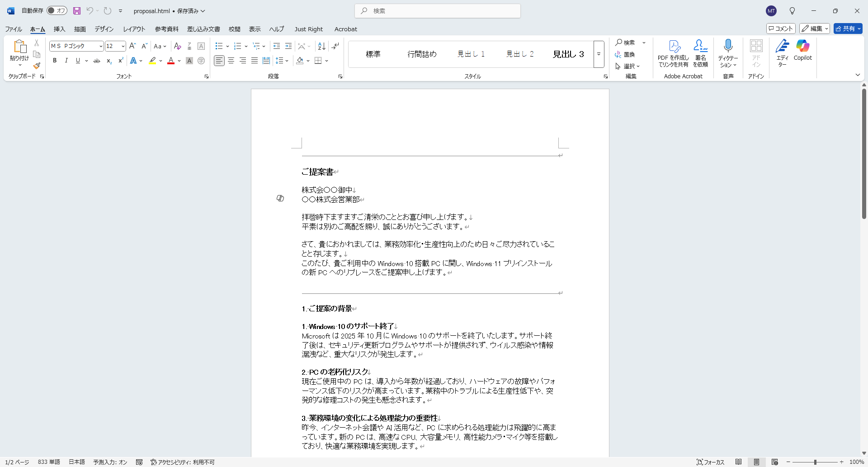The image size is (868, 467).
Task: Open the comments panel
Action: (x=781, y=28)
